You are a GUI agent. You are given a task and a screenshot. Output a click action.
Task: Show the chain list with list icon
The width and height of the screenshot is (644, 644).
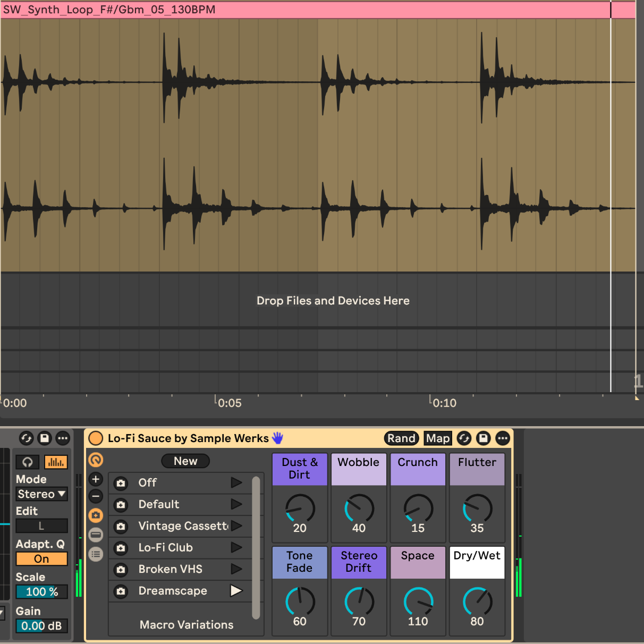pos(96,554)
